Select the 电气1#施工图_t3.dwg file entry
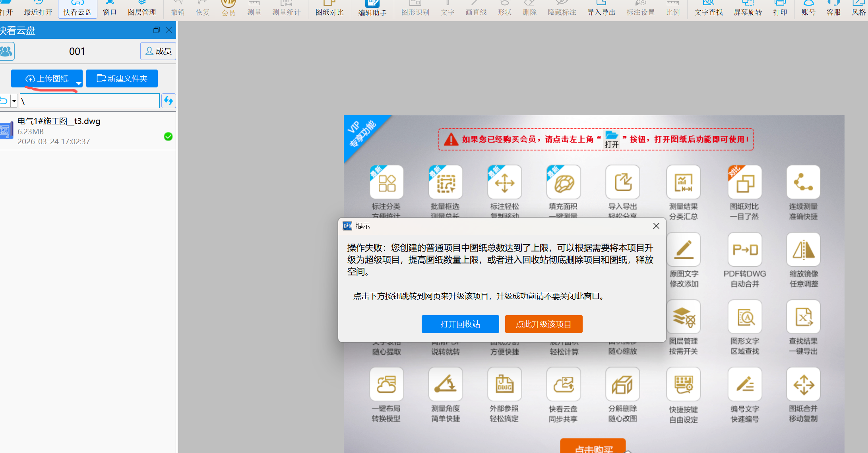This screenshot has width=868, height=453. point(88,131)
